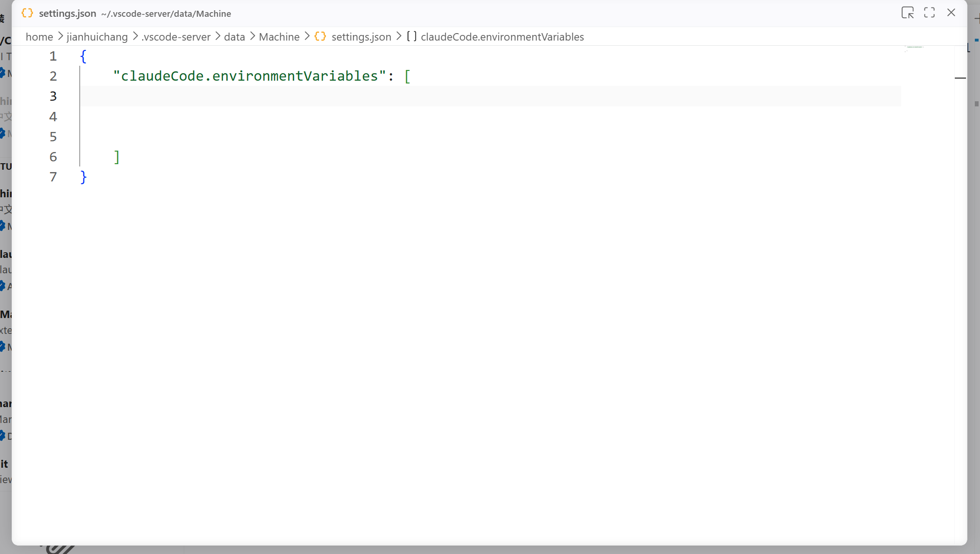Select the 'data' breadcrumb item
The height and width of the screenshot is (554, 980).
pyautogui.click(x=234, y=37)
